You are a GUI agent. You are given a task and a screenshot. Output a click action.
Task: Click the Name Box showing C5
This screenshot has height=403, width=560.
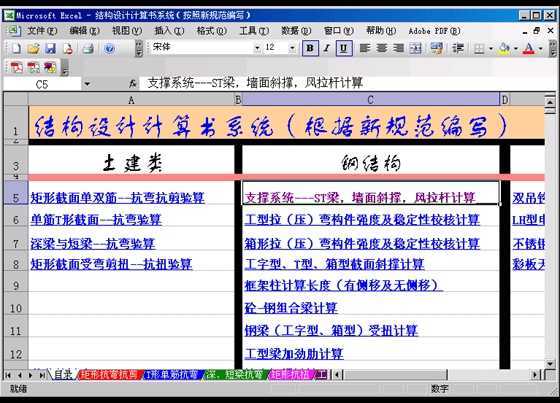(42, 85)
